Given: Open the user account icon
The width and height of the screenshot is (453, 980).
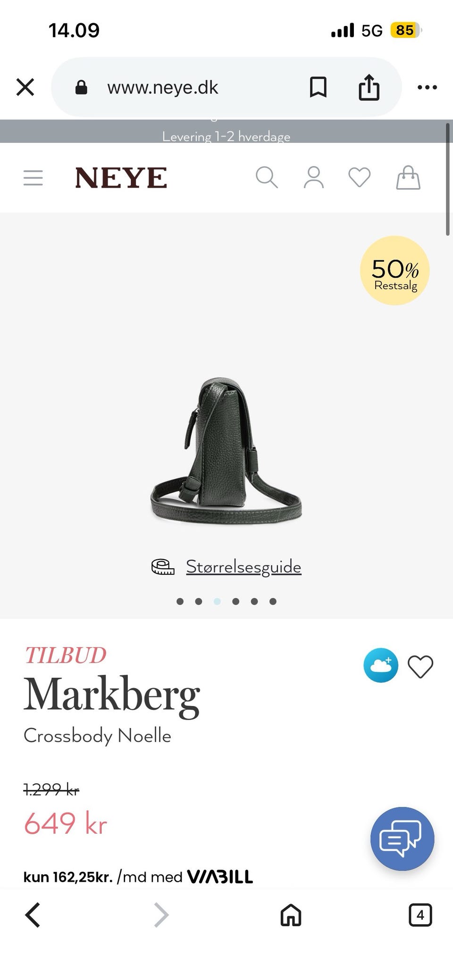Looking at the screenshot, I should 314,178.
